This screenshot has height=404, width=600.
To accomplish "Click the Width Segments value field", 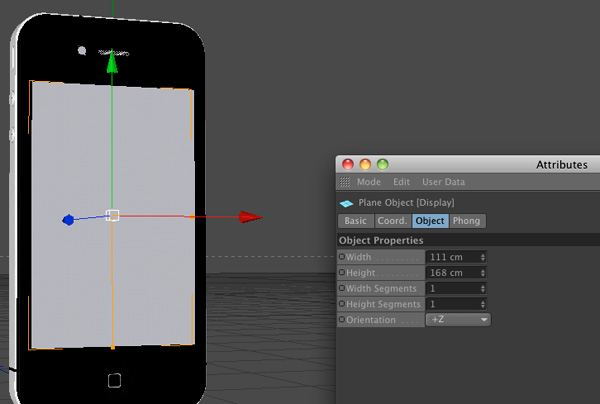I will point(456,288).
